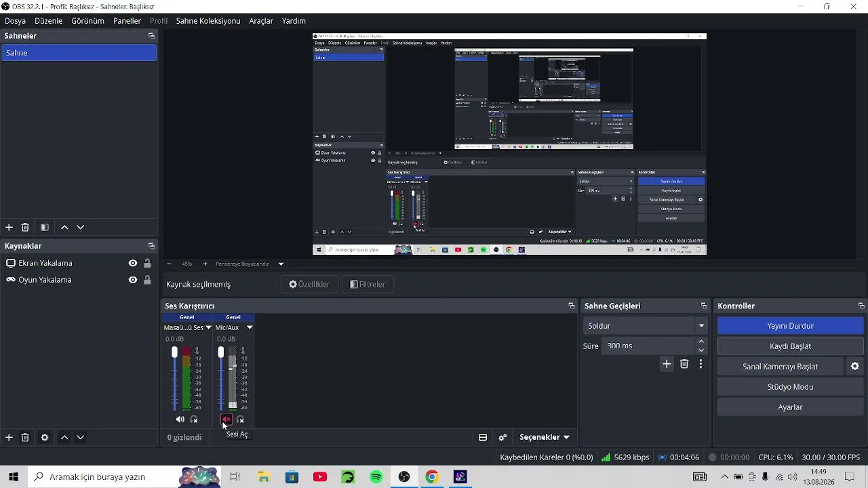868x488 pixels.
Task: Open source Özellikler button
Action: [x=309, y=285]
